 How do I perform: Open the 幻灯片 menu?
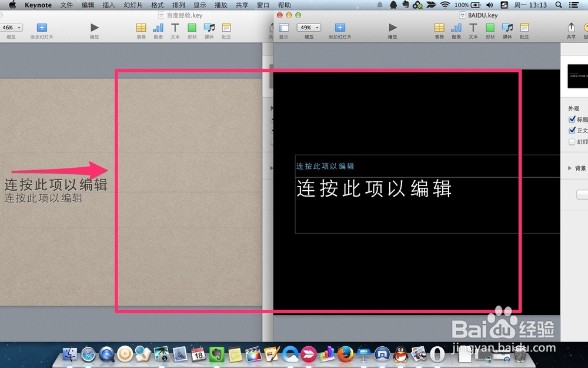pos(133,5)
